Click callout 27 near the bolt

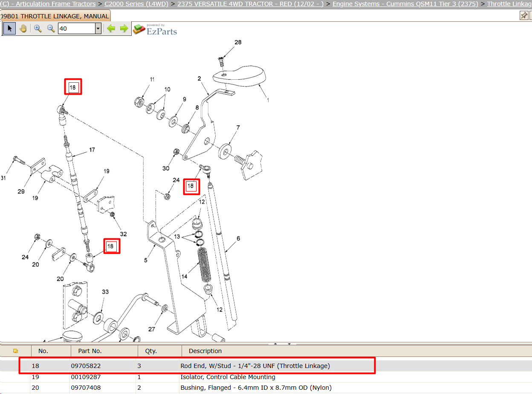click(152, 329)
